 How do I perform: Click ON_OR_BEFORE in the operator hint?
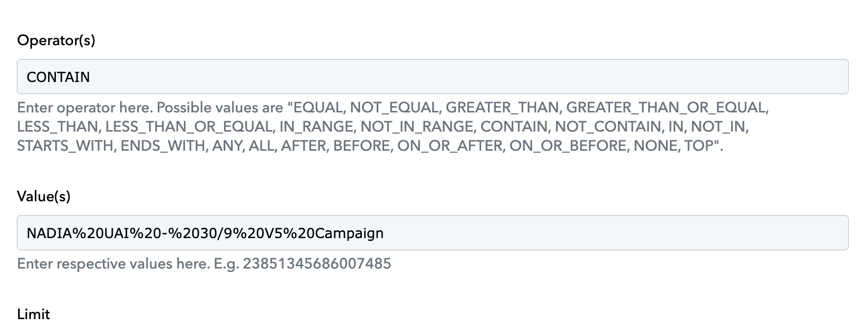pyautogui.click(x=569, y=146)
